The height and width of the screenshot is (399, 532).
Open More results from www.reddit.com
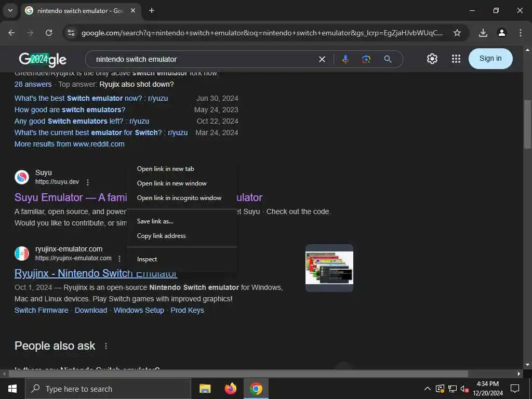click(x=69, y=144)
